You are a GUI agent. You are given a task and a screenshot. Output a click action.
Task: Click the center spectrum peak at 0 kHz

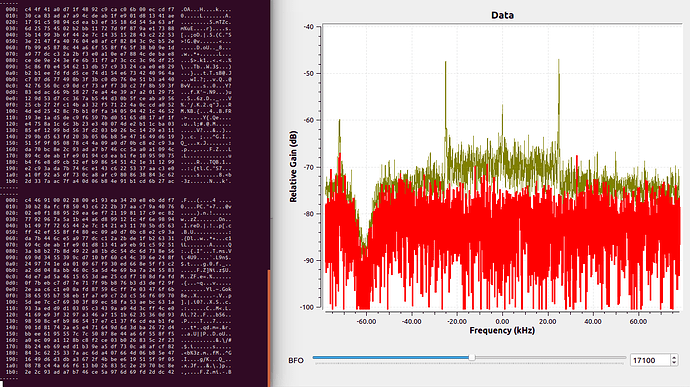[502, 121]
